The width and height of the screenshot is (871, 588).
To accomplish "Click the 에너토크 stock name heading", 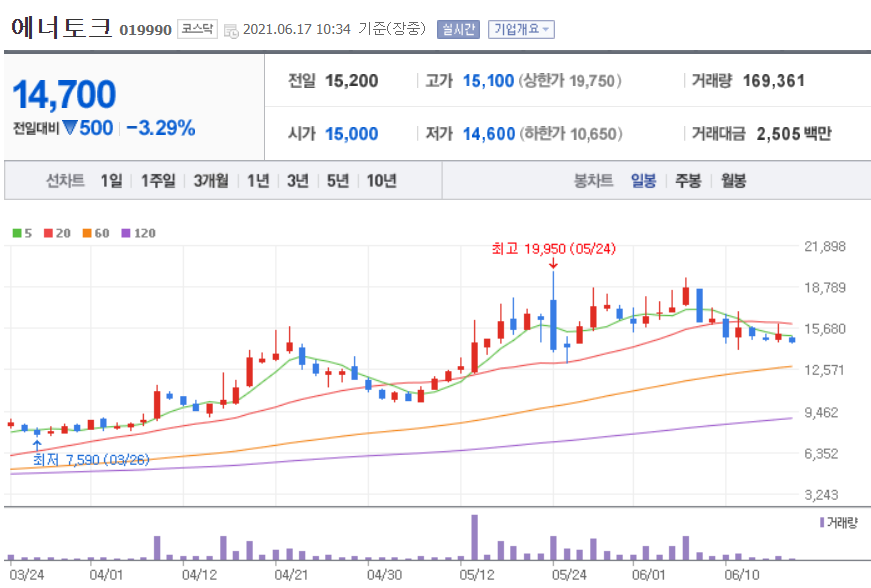I will pyautogui.click(x=61, y=27).
